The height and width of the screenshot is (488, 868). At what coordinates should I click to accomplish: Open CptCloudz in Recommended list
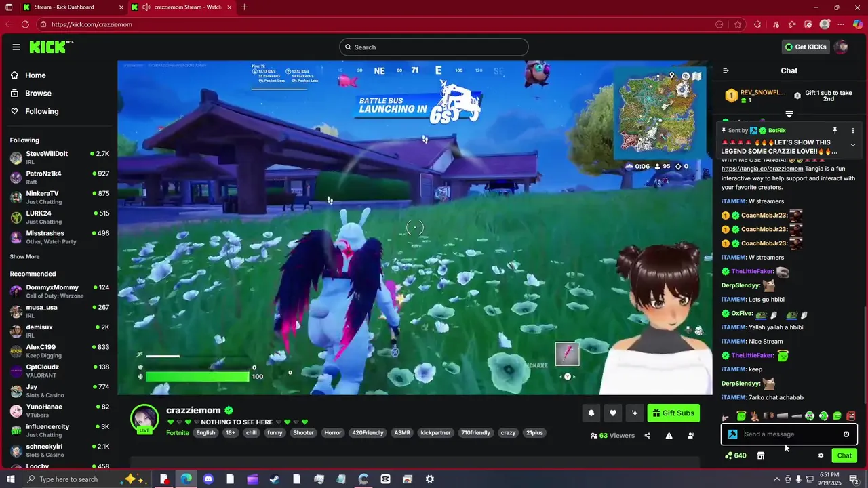(x=60, y=371)
